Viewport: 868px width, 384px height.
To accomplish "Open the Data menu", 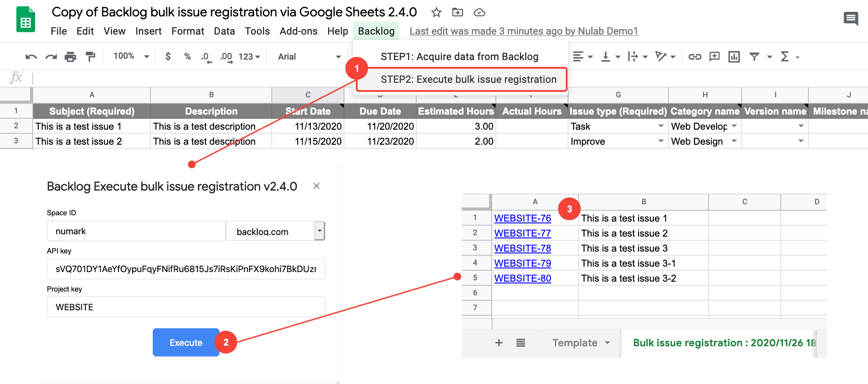I will click(x=224, y=31).
